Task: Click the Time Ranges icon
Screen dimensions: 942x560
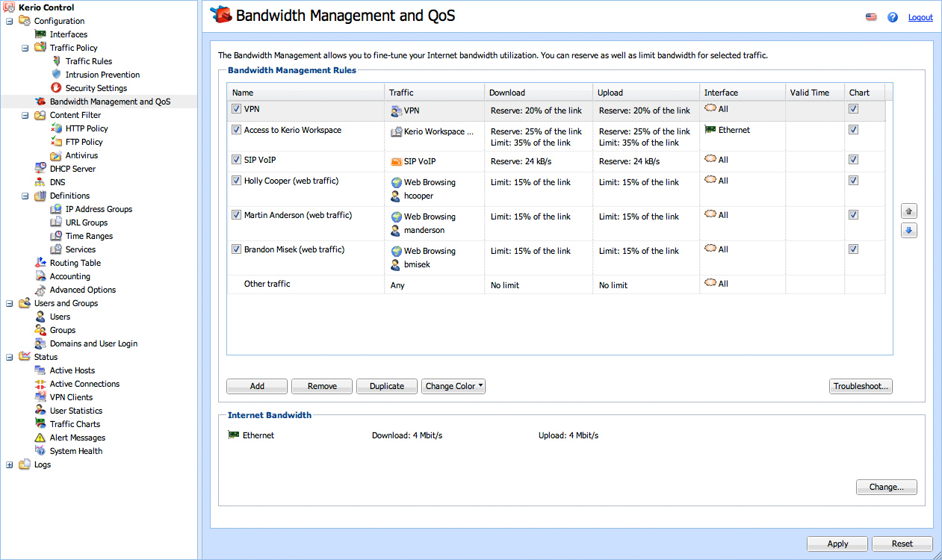Action: 57,236
